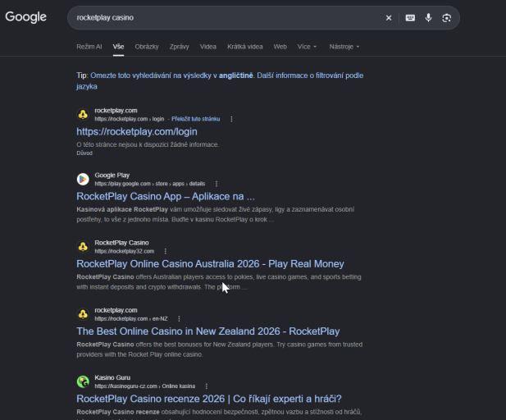Open search by image lens icon

(x=447, y=18)
